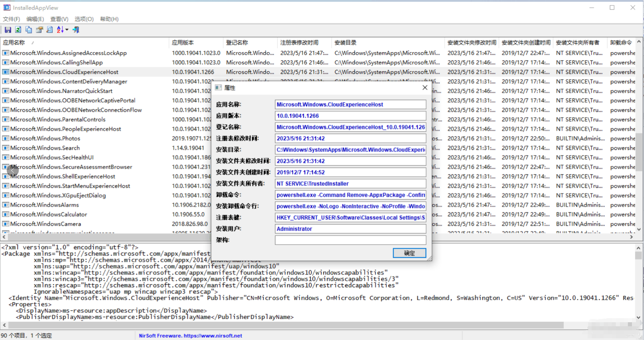
Task: Open the Properties toolbar icon
Action: (39, 30)
